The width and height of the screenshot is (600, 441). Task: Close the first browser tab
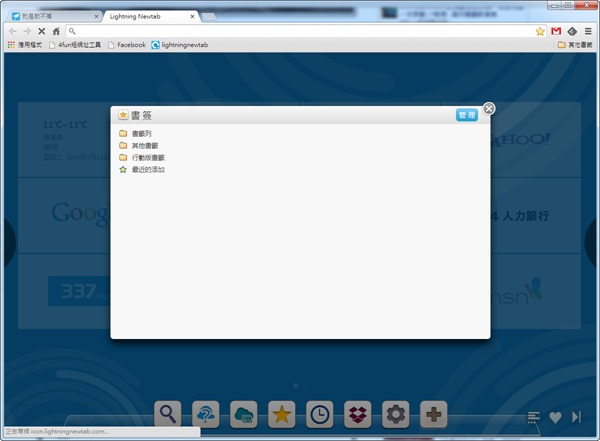pos(96,16)
